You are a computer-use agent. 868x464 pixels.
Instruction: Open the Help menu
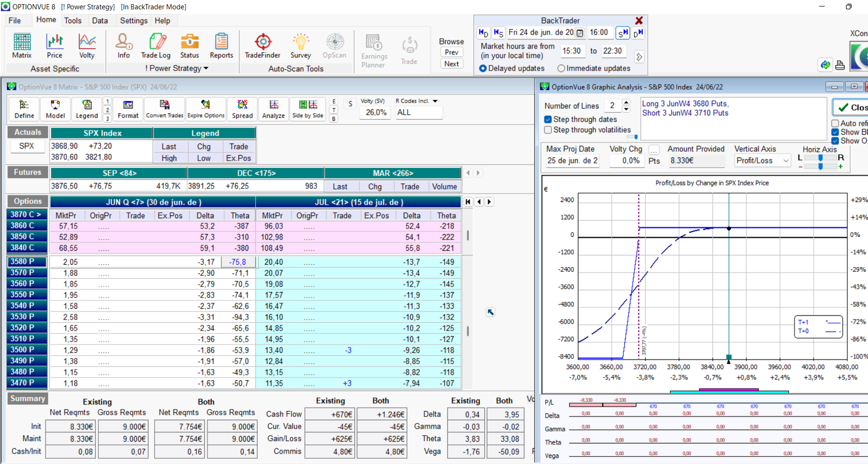(x=162, y=21)
